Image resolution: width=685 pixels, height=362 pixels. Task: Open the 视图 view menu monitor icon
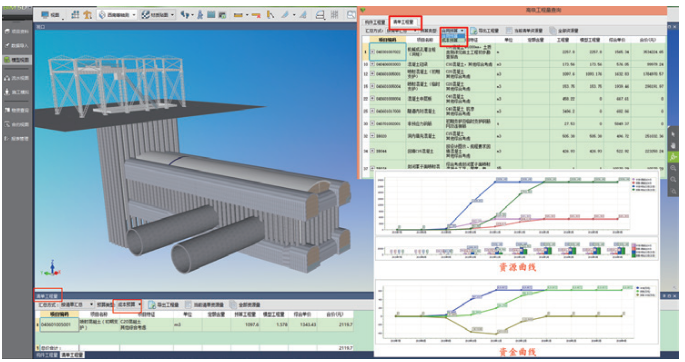(45, 15)
